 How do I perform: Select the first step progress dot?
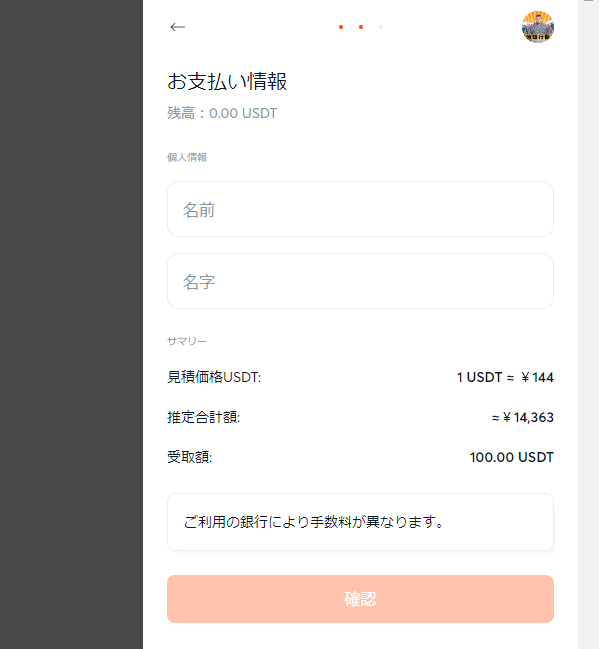pyautogui.click(x=341, y=27)
